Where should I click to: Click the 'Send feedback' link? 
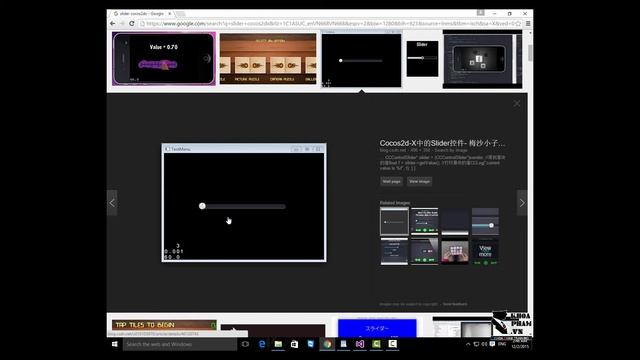(455, 304)
